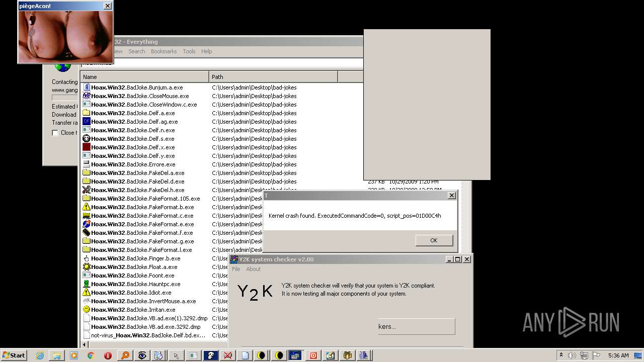The height and width of the screenshot is (362, 644).
Task: Close the Kernel crash message dialog
Action: point(451,195)
